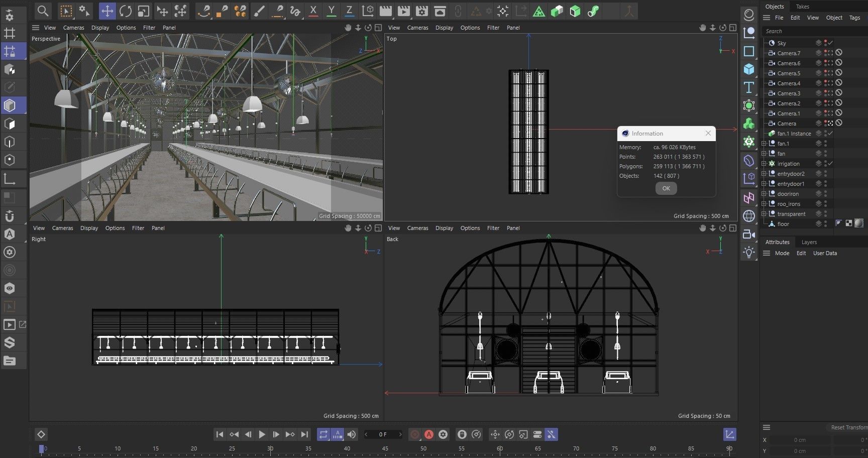Select the Text spline tool icon
Image resolution: width=868 pixels, height=458 pixels.
pyautogui.click(x=749, y=87)
